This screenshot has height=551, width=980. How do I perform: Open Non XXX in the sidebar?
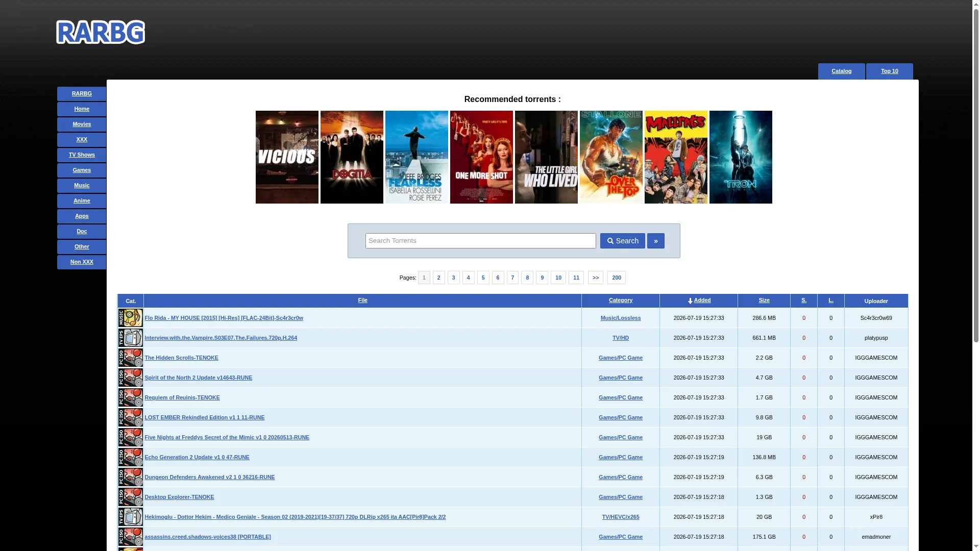pos(82,262)
